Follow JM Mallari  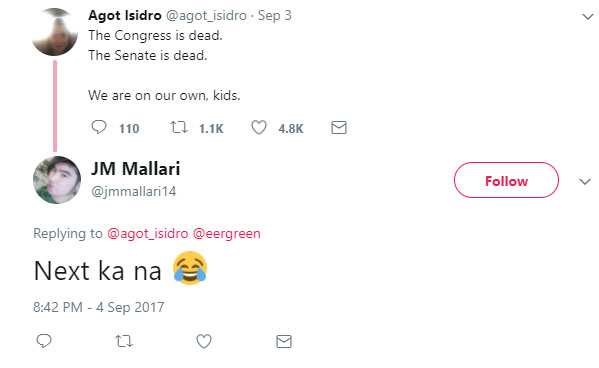[x=506, y=180]
